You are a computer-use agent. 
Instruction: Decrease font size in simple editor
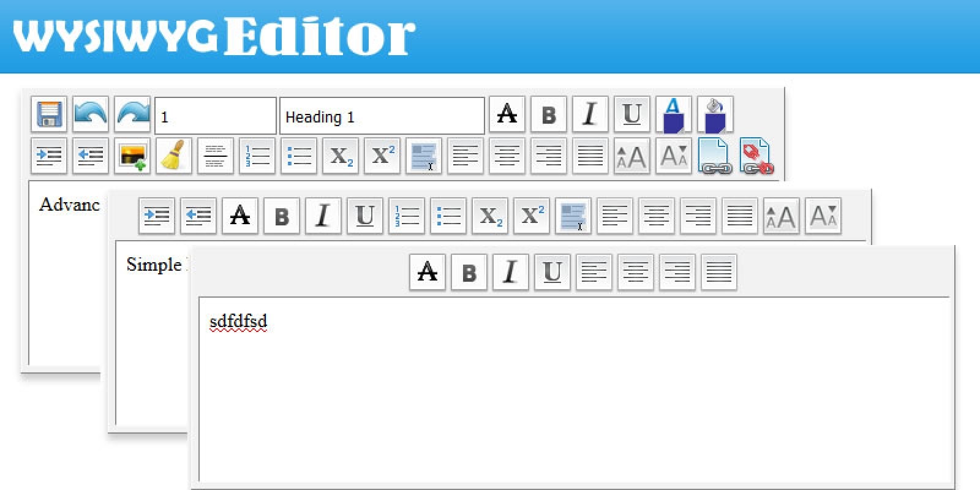[823, 216]
